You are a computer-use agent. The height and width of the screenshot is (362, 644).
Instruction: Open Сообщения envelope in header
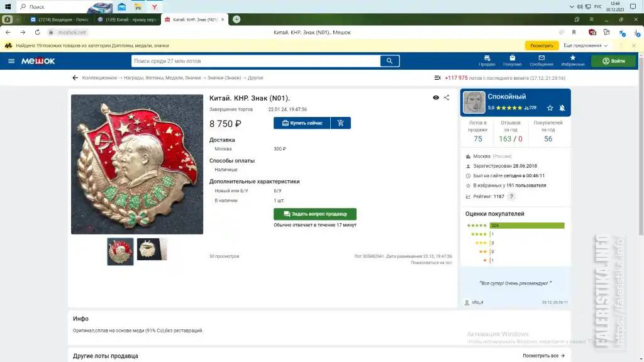click(x=541, y=61)
